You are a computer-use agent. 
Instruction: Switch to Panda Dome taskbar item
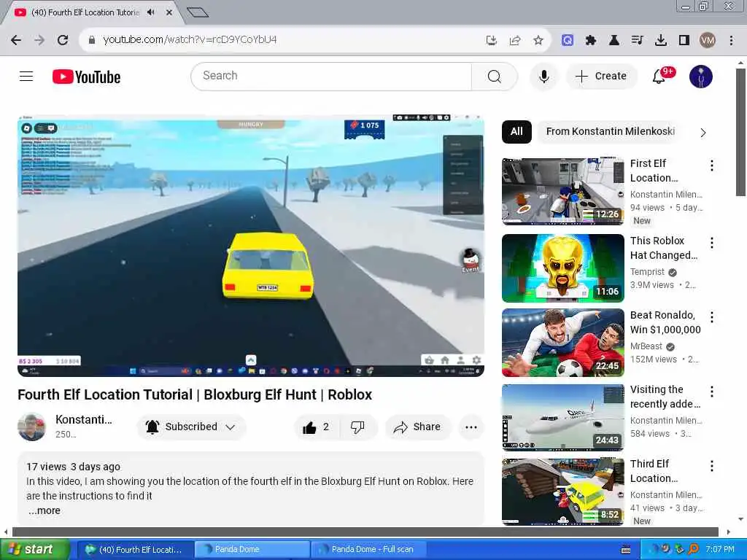252,550
